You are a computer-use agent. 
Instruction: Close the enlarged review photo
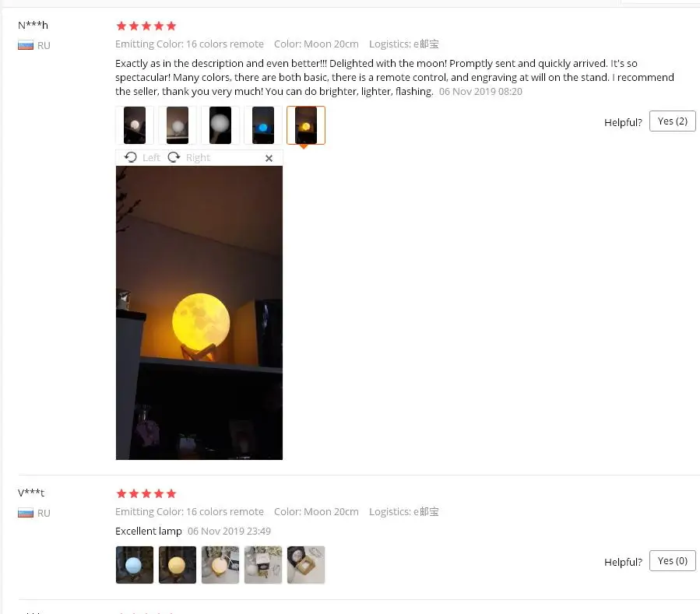269,159
